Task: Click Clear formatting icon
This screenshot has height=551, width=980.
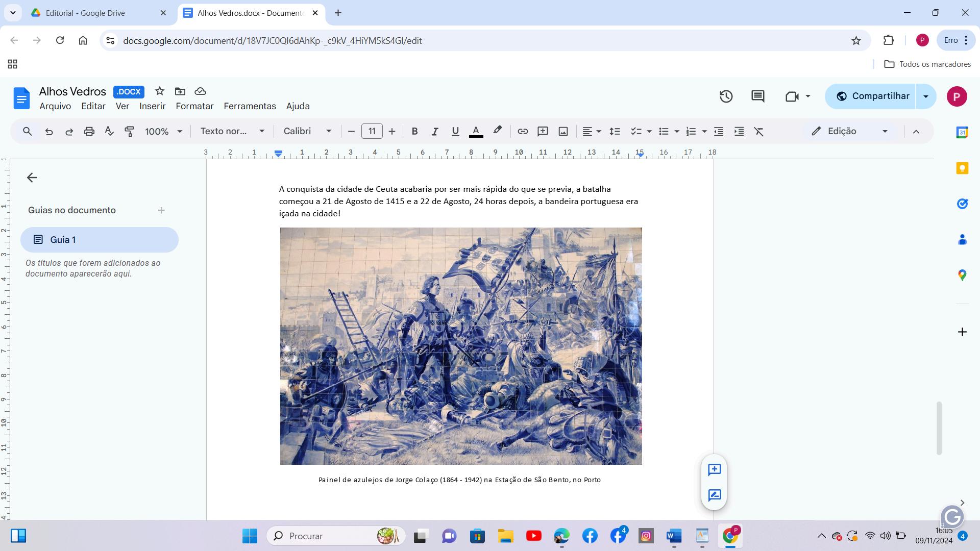Action: [x=759, y=132]
